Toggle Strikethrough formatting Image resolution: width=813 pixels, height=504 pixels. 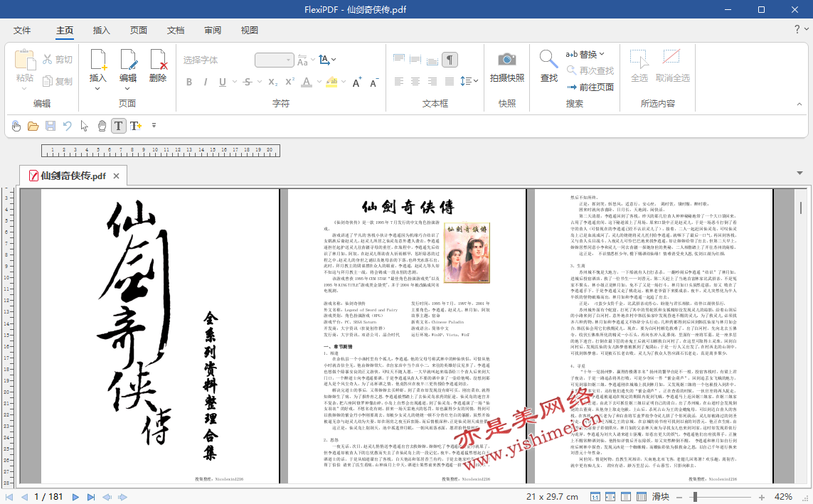click(x=248, y=82)
